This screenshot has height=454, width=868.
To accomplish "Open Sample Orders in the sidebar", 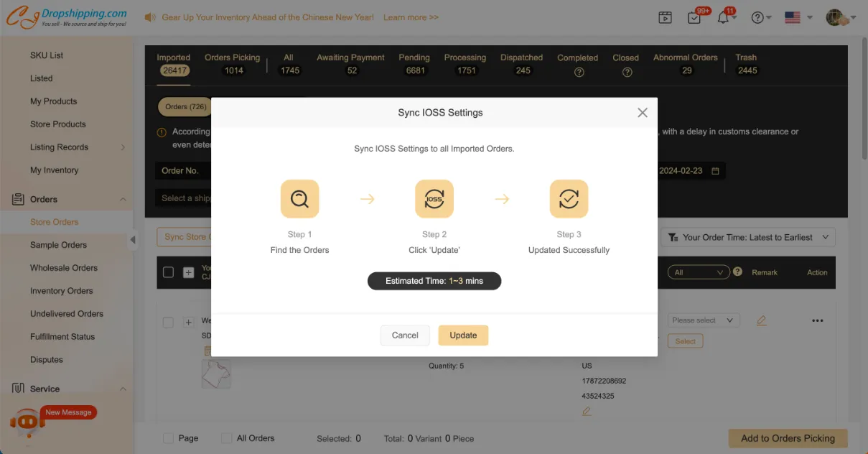I will click(58, 245).
